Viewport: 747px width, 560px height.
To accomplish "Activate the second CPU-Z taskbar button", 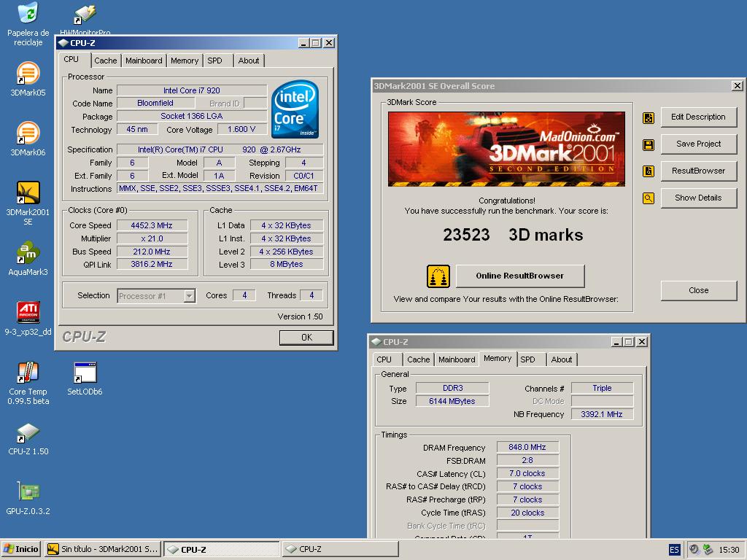I will click(340, 549).
